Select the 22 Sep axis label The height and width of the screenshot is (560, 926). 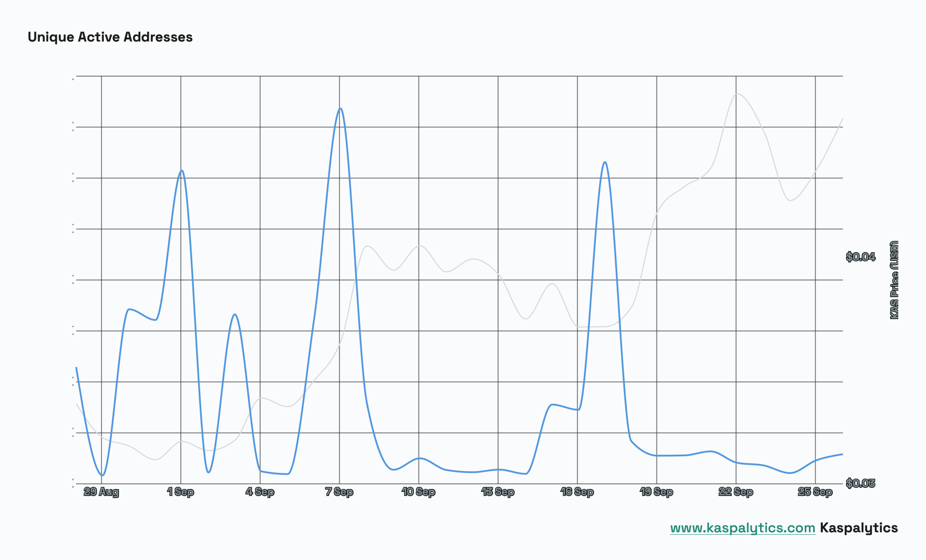click(735, 492)
